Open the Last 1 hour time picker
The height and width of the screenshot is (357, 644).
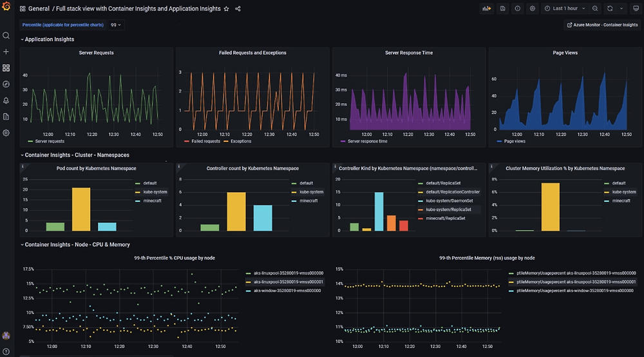(565, 8)
